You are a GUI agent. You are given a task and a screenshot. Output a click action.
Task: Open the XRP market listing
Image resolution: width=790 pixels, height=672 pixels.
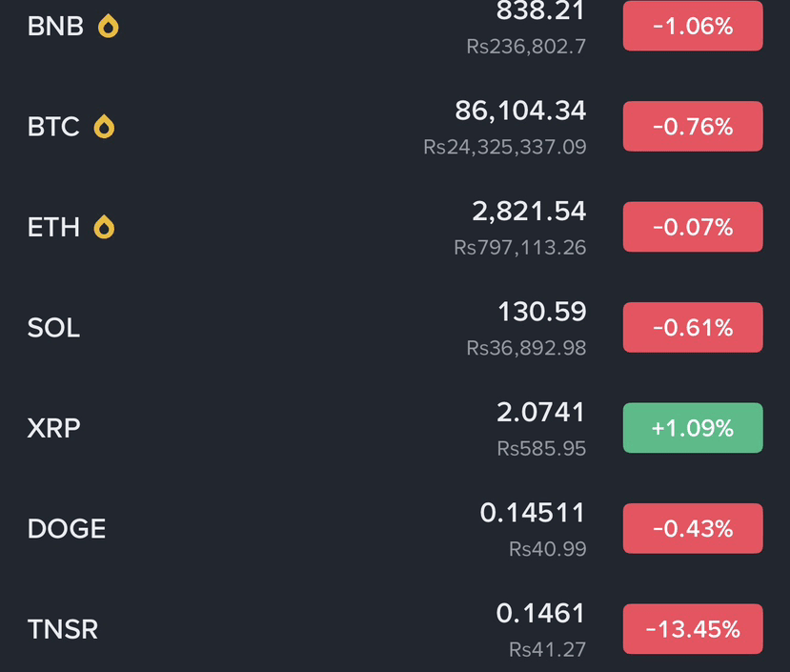coord(395,428)
